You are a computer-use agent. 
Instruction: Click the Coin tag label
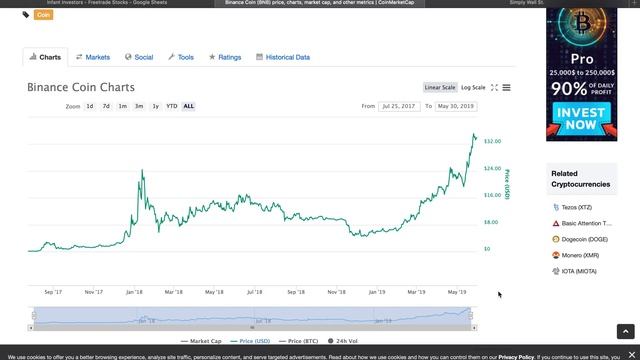point(43,15)
